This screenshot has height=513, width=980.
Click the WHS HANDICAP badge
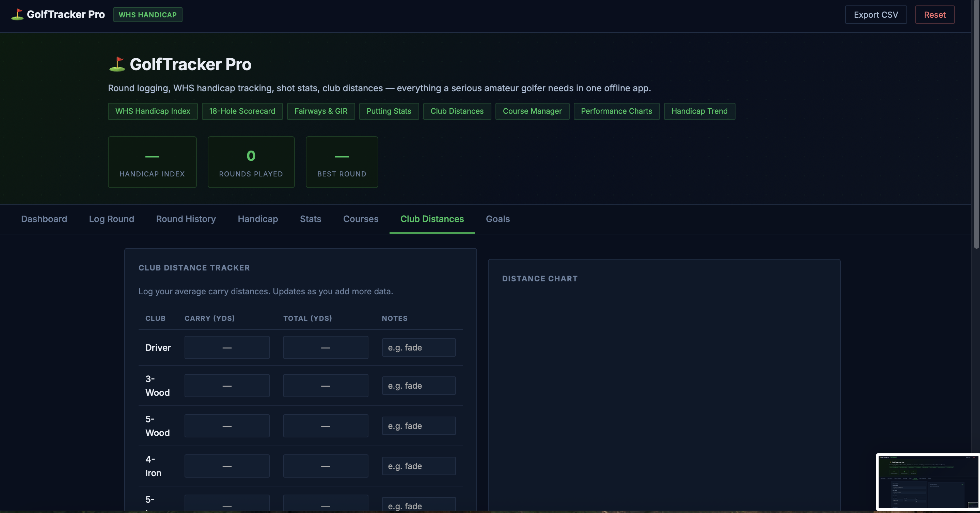click(147, 14)
